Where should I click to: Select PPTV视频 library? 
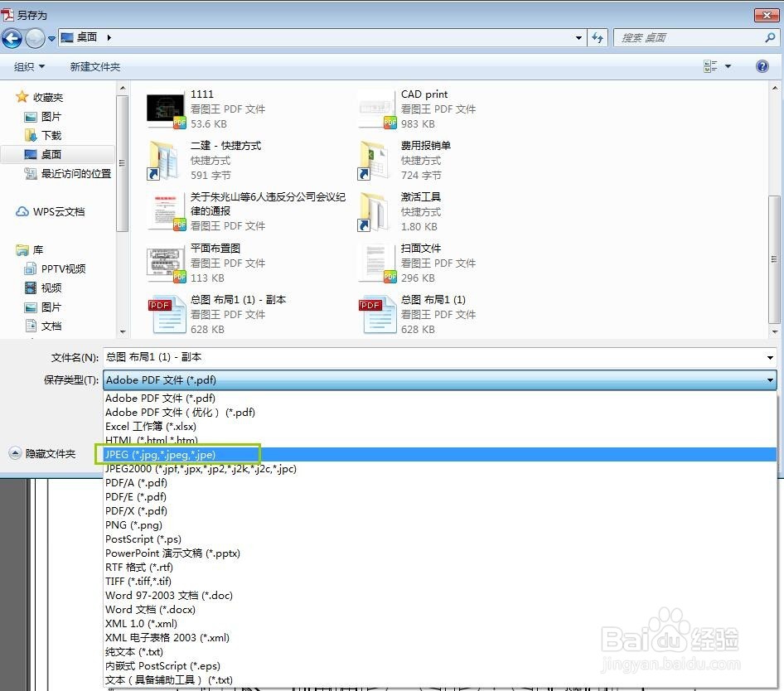[x=56, y=268]
